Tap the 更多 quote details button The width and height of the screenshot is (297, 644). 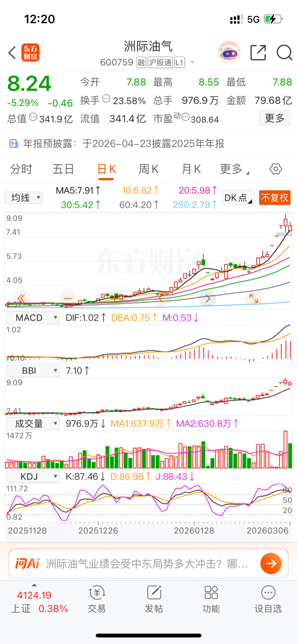click(275, 118)
